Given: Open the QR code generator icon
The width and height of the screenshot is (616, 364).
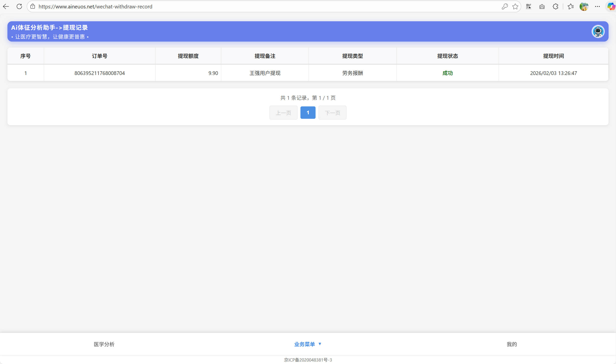Looking at the screenshot, I should 529,7.
